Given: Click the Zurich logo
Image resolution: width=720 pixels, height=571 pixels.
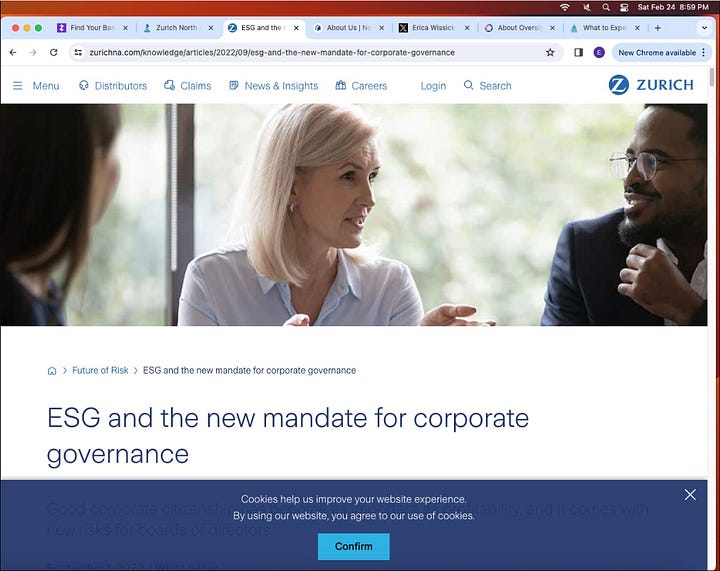Looking at the screenshot, I should 651,85.
